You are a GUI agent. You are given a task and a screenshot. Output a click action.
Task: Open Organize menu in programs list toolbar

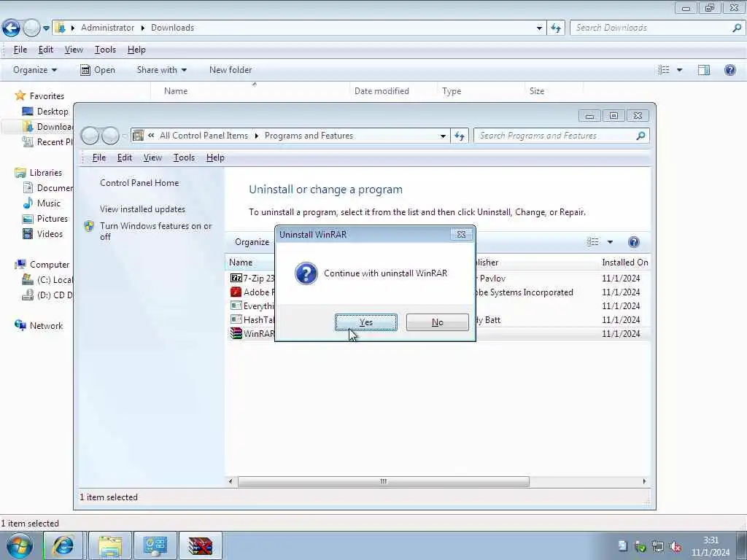click(x=252, y=242)
